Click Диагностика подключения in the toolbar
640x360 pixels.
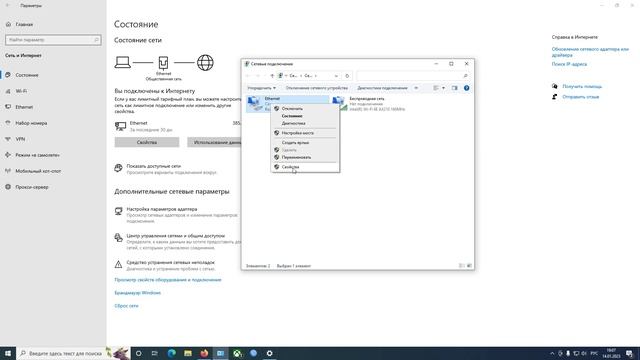382,88
